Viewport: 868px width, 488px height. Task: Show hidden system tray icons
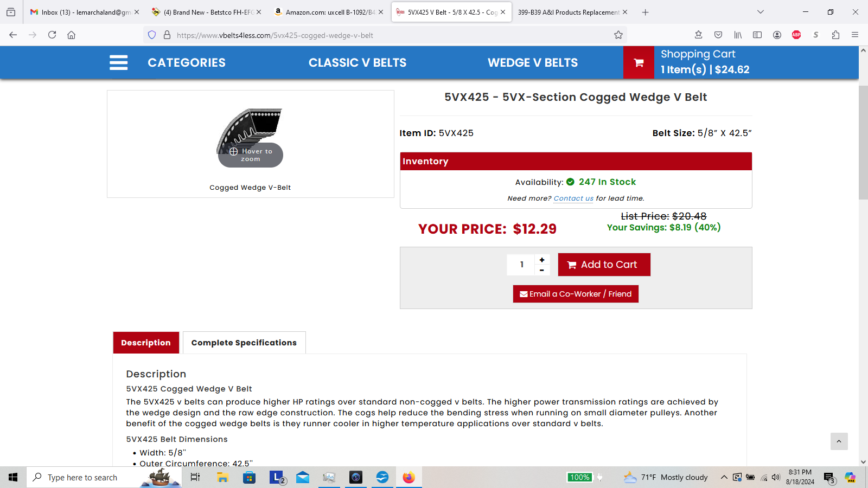(x=724, y=477)
